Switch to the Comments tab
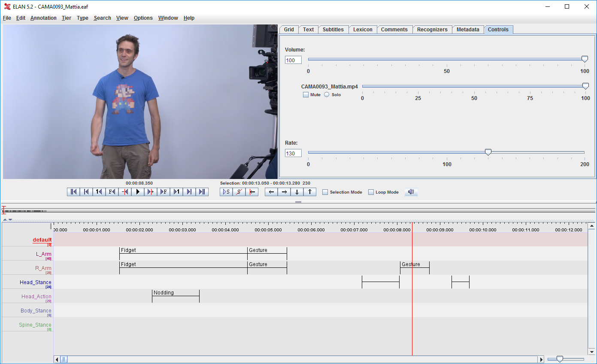This screenshot has width=597, height=364. click(x=394, y=29)
